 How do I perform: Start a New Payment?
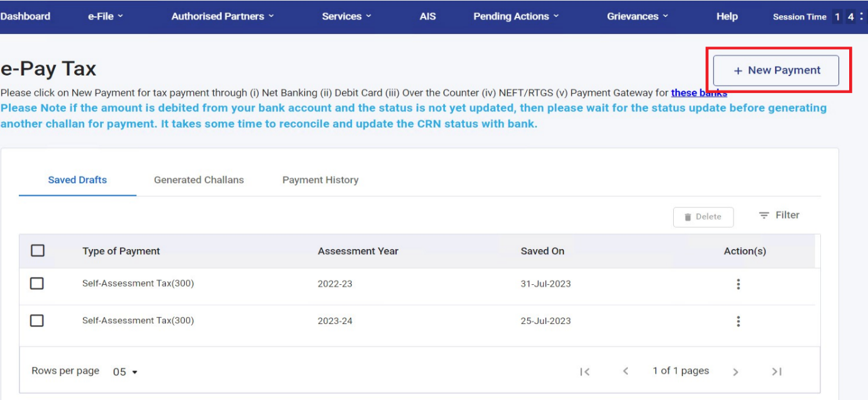(776, 70)
